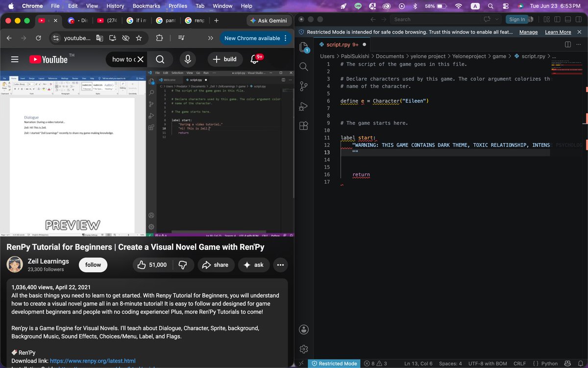The image size is (588, 368).
Task: Select script.rpy editor tab
Action: 343,45
